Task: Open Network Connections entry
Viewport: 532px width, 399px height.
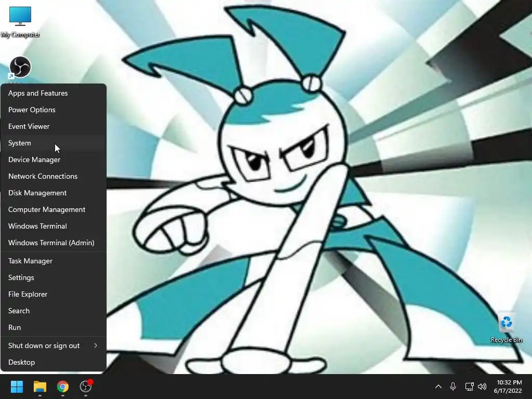Action: (54, 176)
